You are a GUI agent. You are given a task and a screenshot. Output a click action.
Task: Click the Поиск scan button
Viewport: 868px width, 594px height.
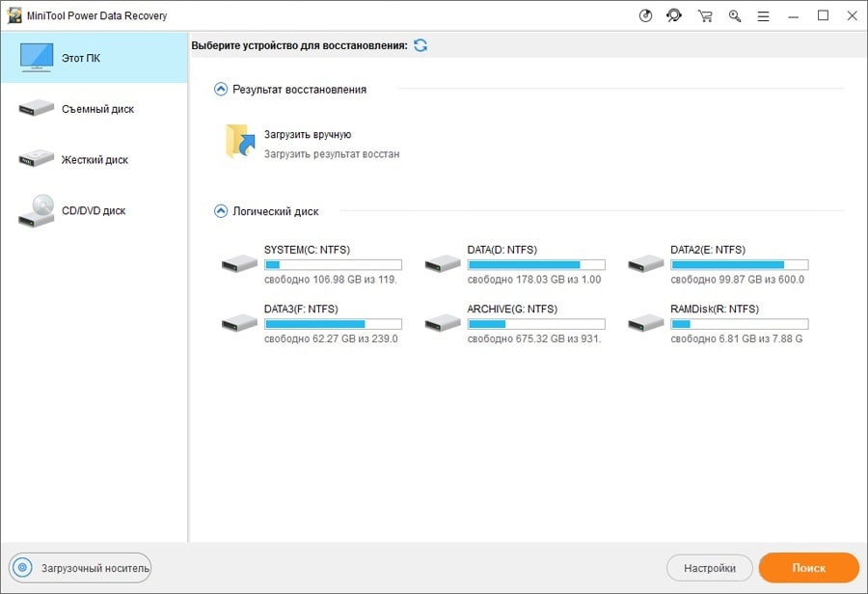809,567
